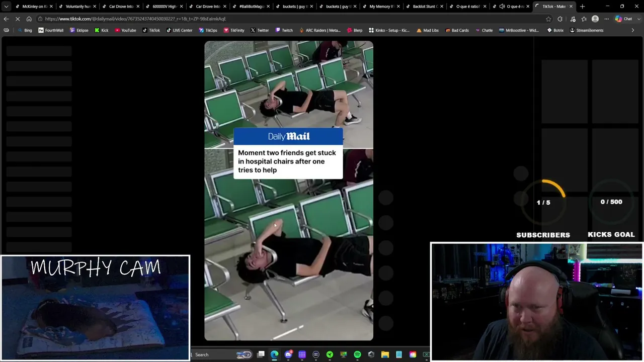
Task: Open the Kinko - Setup bookmark
Action: pyautogui.click(x=389, y=30)
